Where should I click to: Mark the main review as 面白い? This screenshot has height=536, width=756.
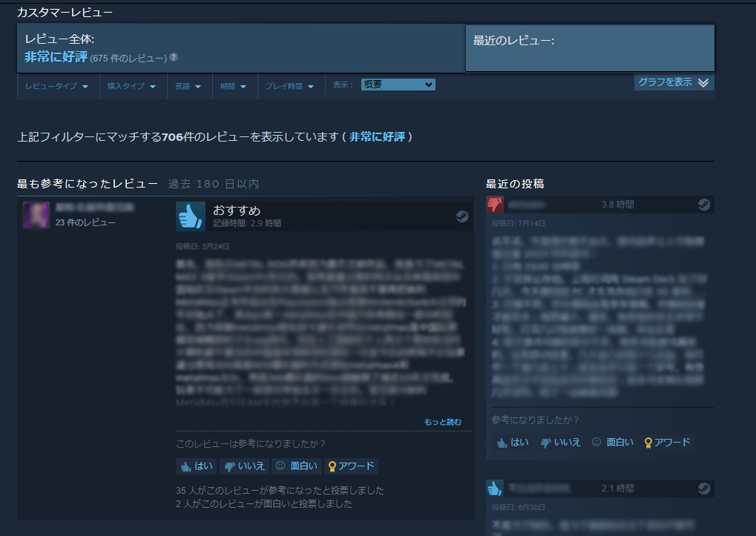pos(297,466)
